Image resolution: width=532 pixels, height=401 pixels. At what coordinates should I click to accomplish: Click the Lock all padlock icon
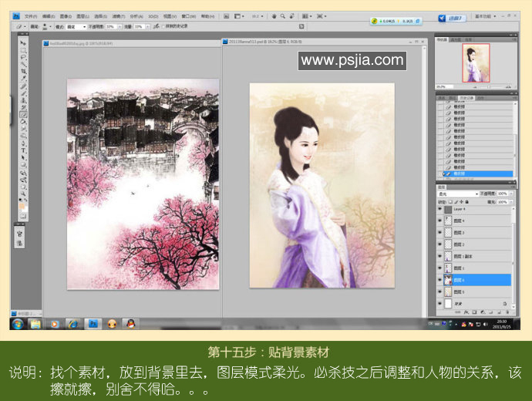coord(467,202)
